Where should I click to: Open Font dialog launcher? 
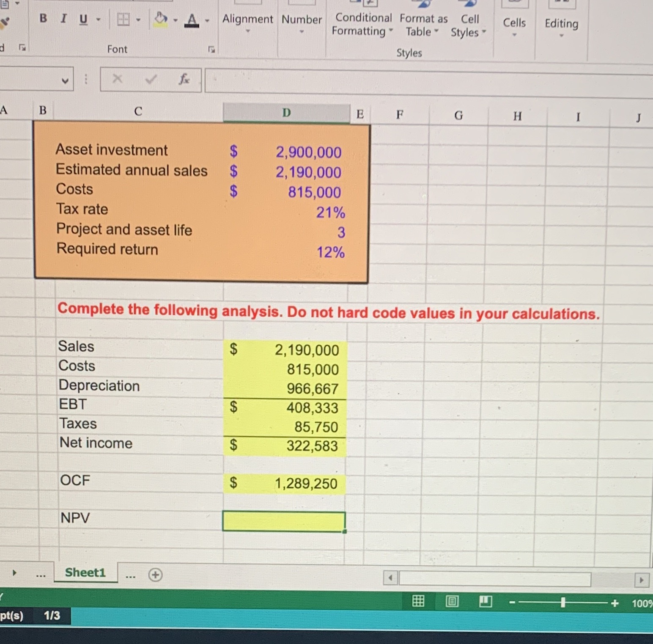coord(211,50)
